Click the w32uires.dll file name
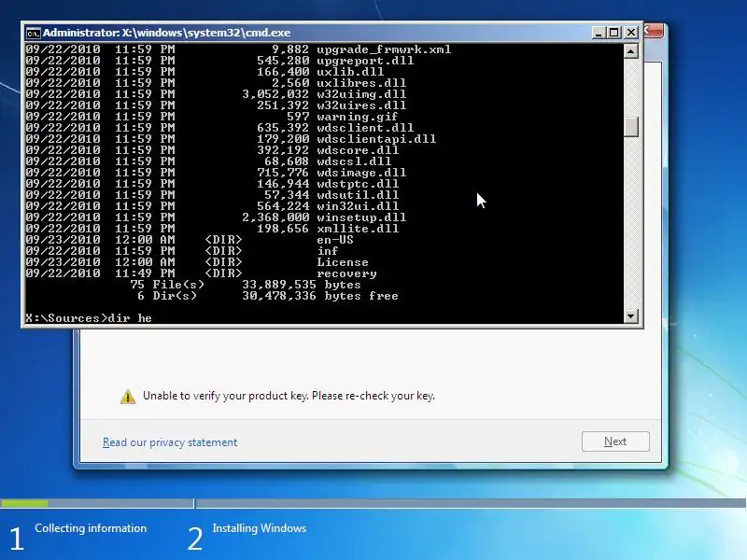 click(x=361, y=105)
